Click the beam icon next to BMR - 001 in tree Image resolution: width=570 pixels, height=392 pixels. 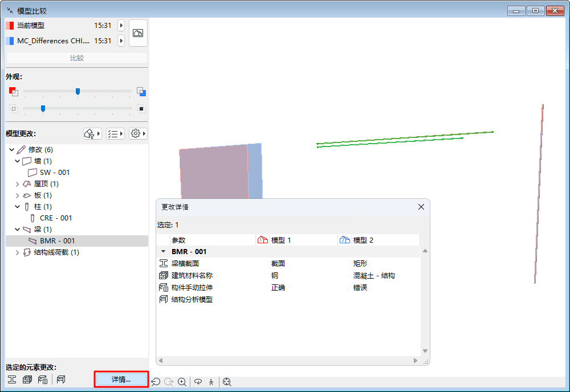(32, 241)
